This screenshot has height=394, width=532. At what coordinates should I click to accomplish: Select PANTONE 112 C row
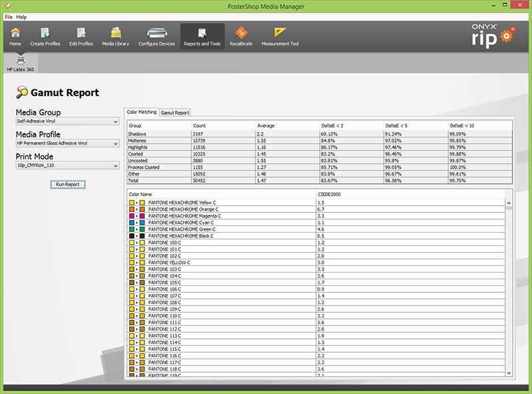(x=316, y=329)
